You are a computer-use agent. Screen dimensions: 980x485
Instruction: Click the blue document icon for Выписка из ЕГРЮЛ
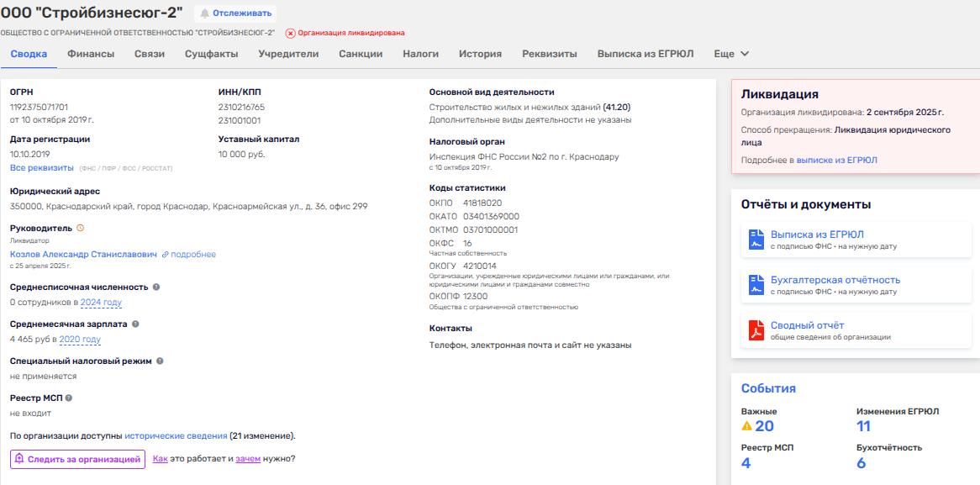tap(756, 240)
